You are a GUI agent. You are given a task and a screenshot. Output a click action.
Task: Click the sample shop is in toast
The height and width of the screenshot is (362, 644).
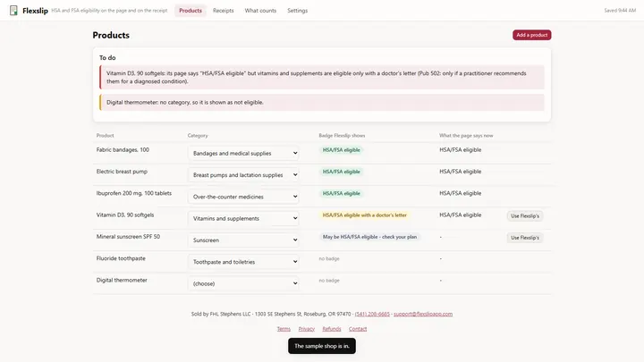(322, 346)
